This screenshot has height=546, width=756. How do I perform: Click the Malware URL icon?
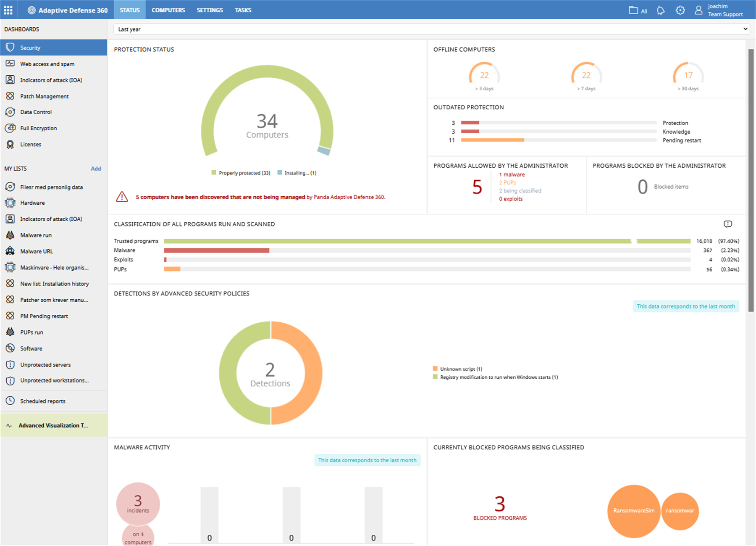click(10, 251)
